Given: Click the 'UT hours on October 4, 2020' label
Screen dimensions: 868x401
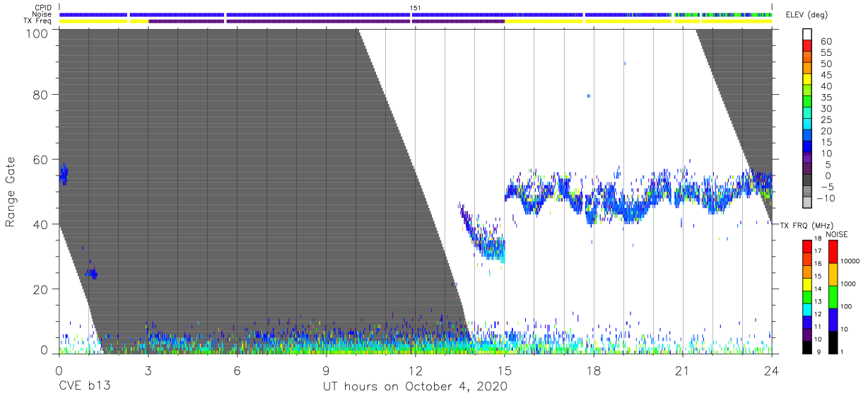Looking at the screenshot, I should tap(415, 387).
